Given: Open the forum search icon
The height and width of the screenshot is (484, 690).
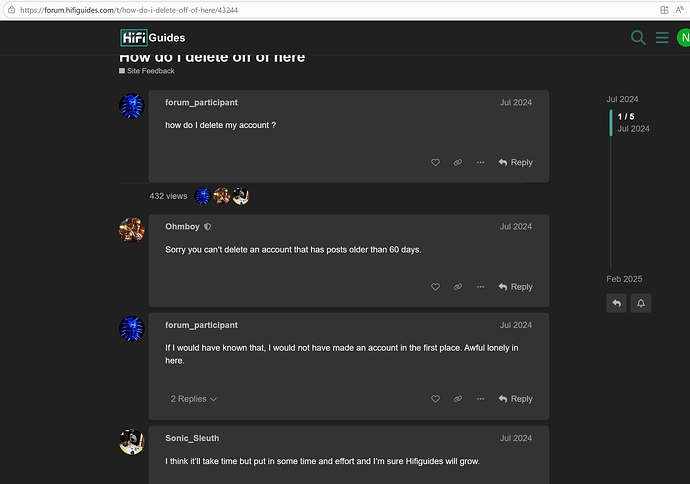Looking at the screenshot, I should click(638, 38).
